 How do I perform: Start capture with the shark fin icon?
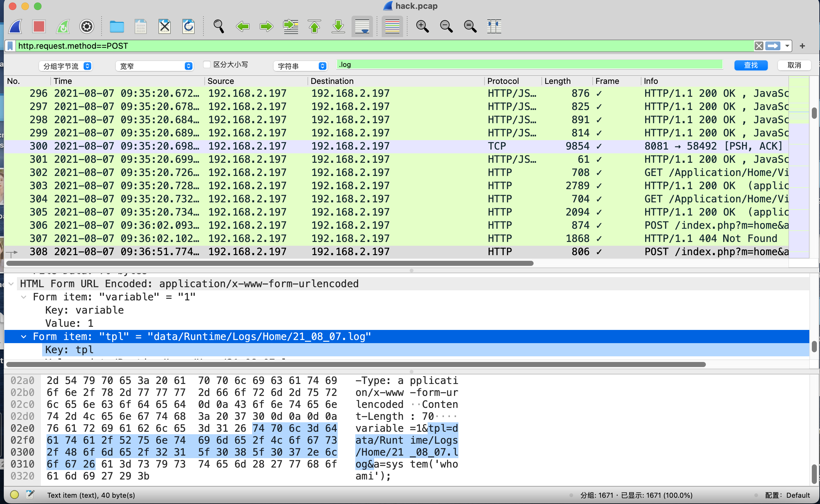(15, 26)
